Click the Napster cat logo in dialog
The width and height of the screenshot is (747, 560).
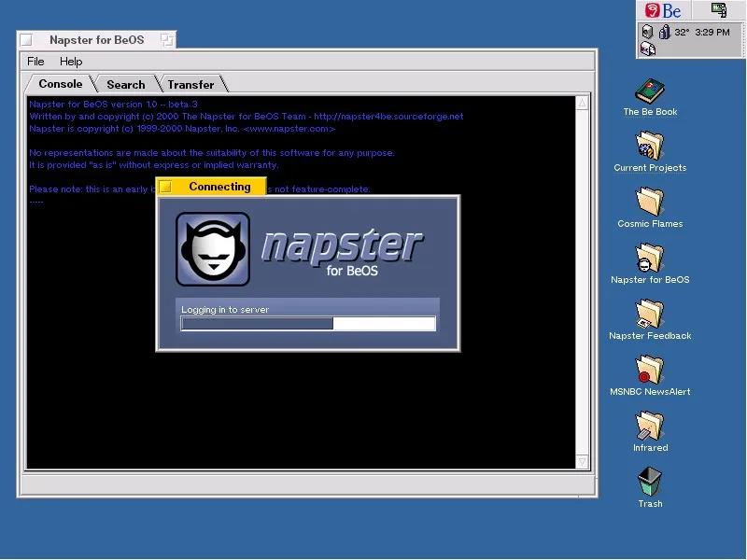pyautogui.click(x=213, y=249)
